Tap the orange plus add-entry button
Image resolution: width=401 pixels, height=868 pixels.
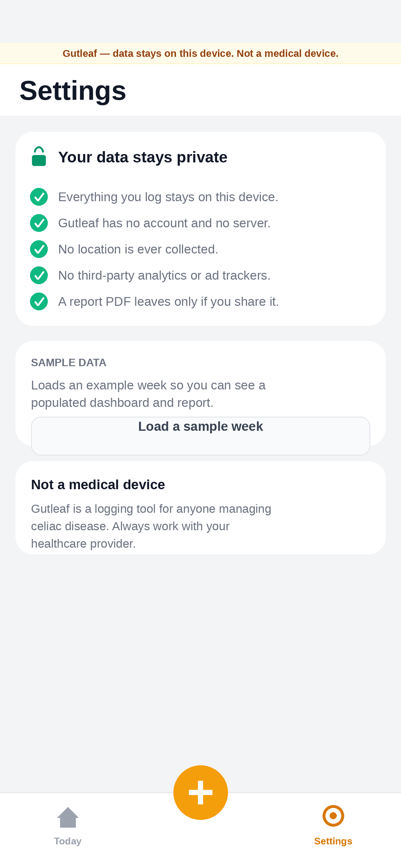pyautogui.click(x=200, y=792)
